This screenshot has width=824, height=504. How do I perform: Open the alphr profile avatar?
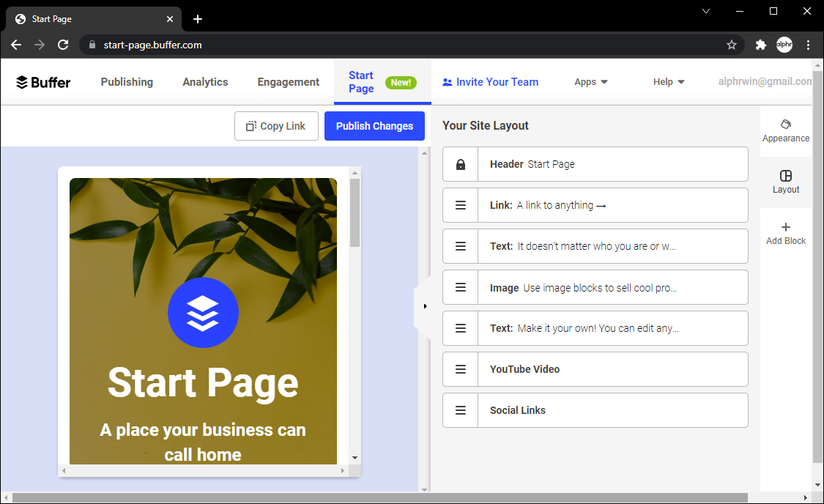pos(784,45)
